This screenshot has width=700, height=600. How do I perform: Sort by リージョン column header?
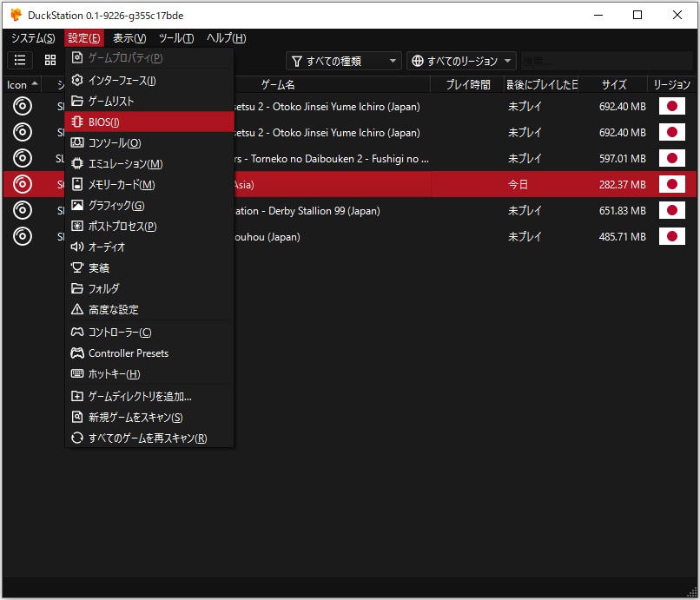pyautogui.click(x=672, y=85)
